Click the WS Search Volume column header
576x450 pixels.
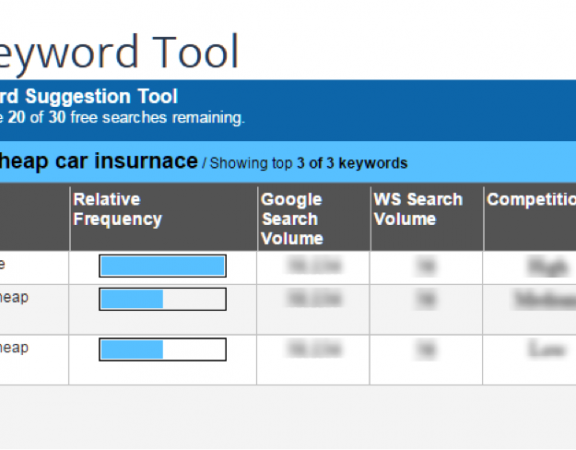[418, 209]
